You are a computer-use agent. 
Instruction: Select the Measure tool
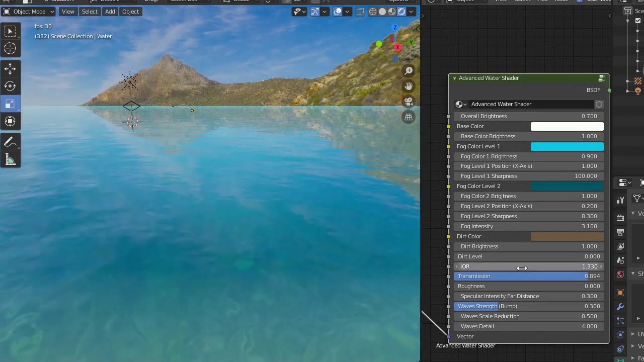(10, 160)
